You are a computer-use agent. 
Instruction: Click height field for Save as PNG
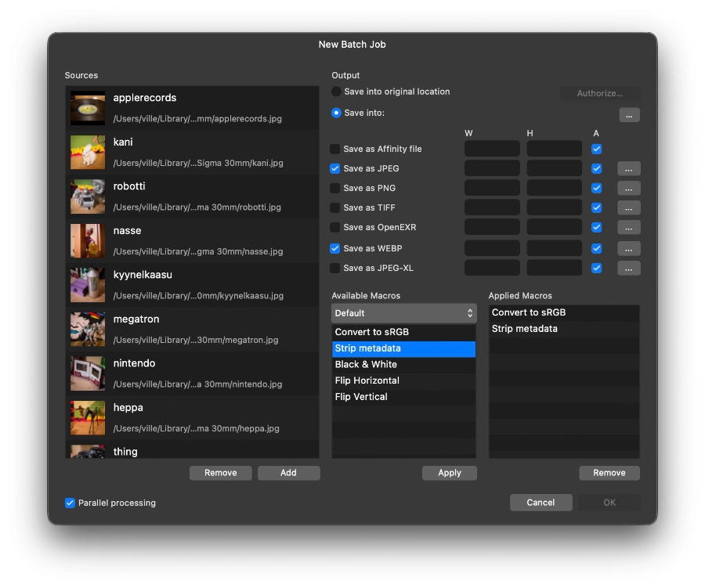coord(554,188)
